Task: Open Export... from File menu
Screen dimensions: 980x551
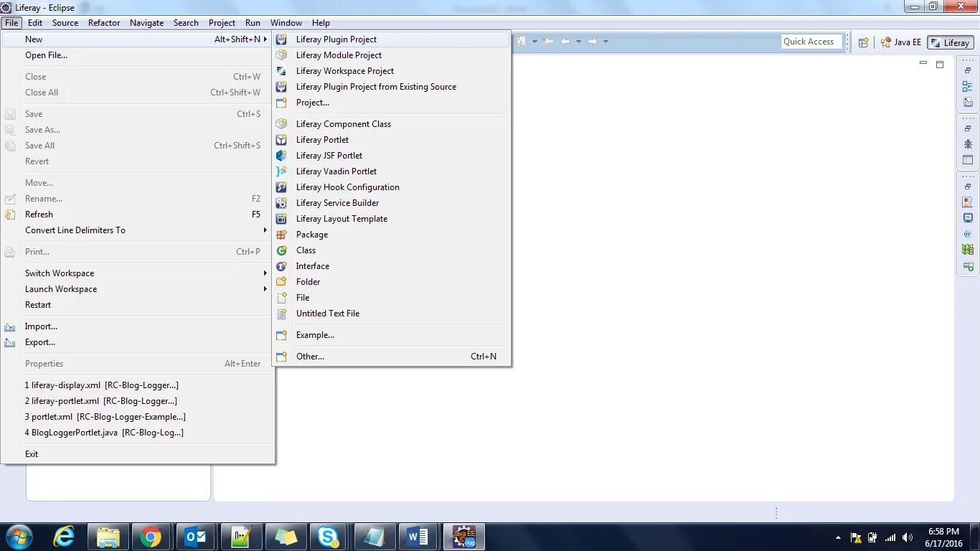Action: coord(138,342)
